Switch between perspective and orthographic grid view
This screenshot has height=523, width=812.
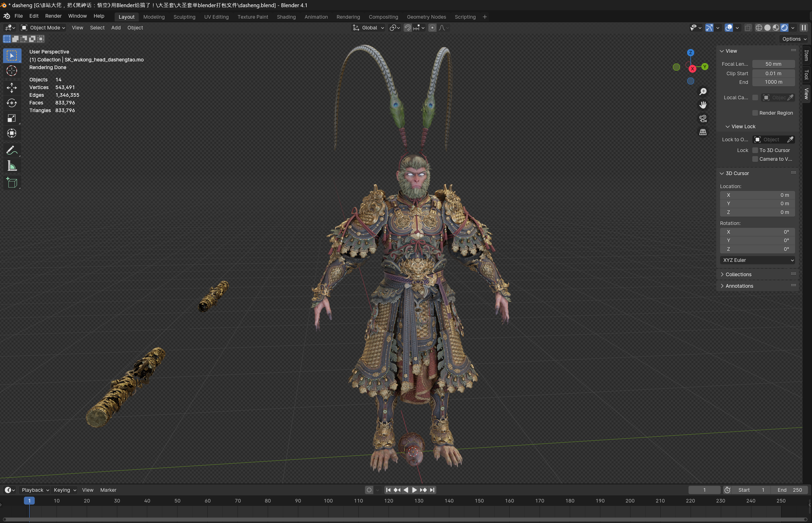coord(703,132)
